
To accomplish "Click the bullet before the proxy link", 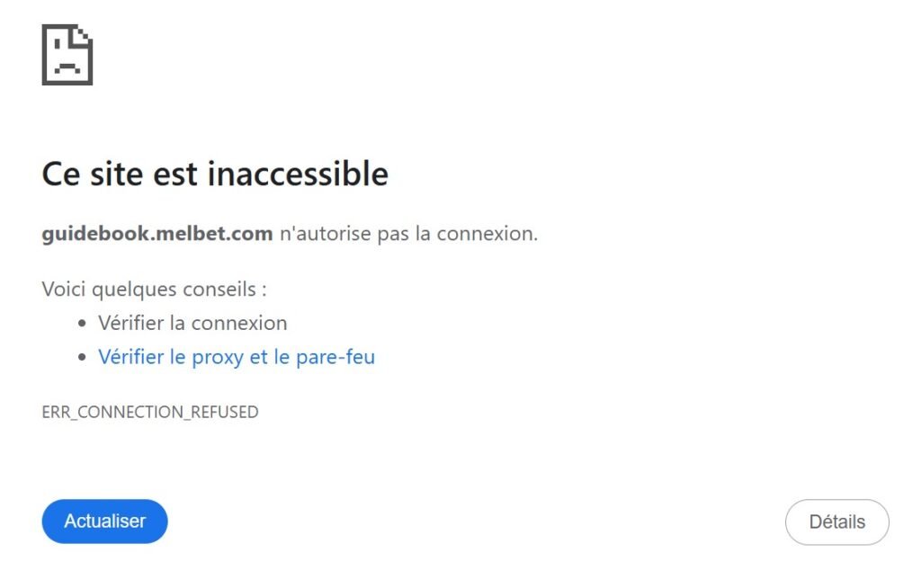I will [x=83, y=358].
